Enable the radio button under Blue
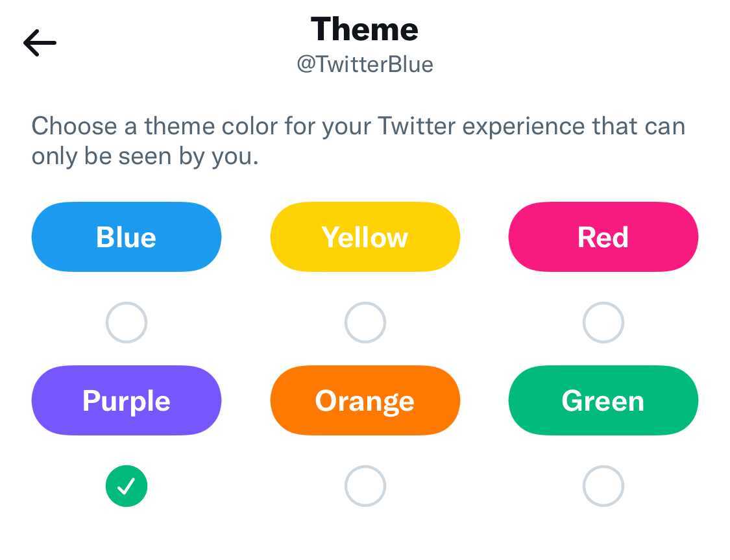Image resolution: width=730 pixels, height=560 pixels. [127, 323]
